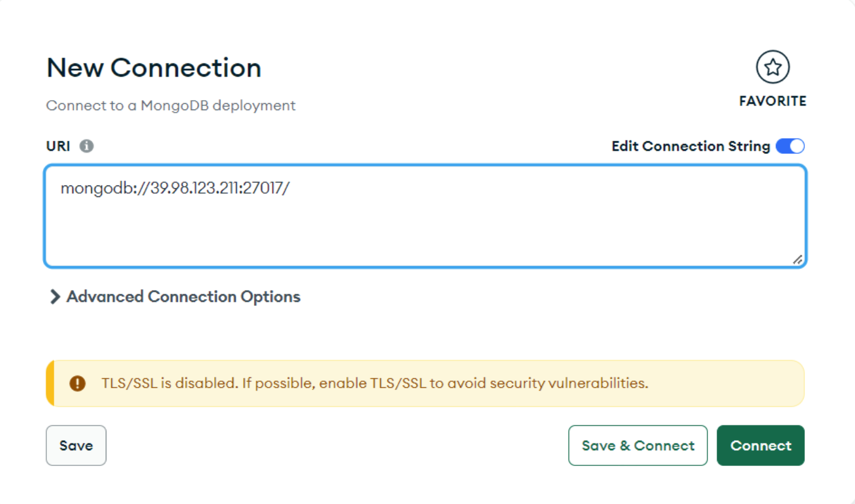
Task: Expand the Advanced Connection Options chevron
Action: point(55,297)
